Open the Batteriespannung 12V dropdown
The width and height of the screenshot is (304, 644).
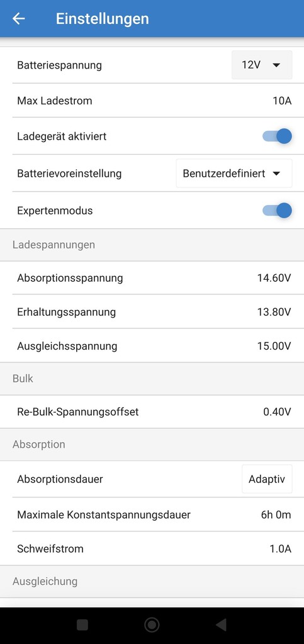pos(262,65)
